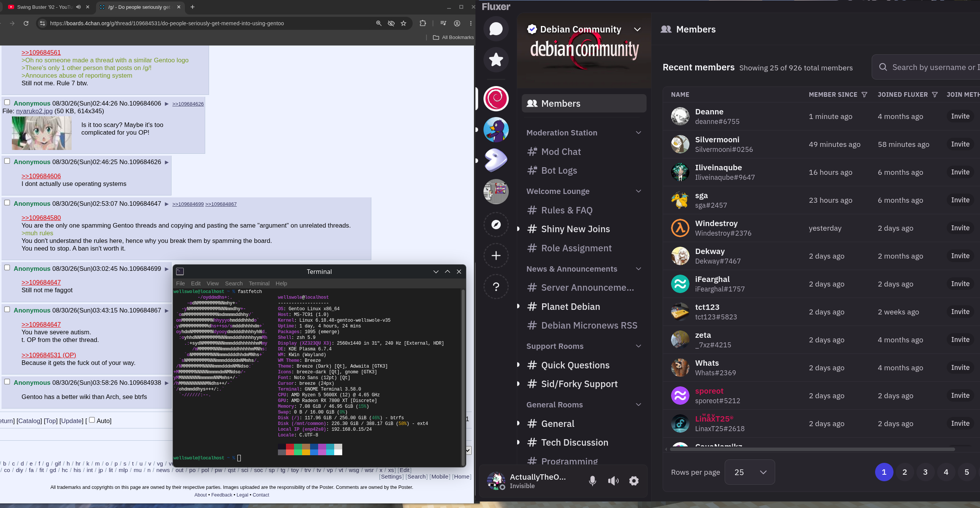Switch to the Swing Buster '92 YouTube tab
This screenshot has width=980, height=508.
pos(45,7)
